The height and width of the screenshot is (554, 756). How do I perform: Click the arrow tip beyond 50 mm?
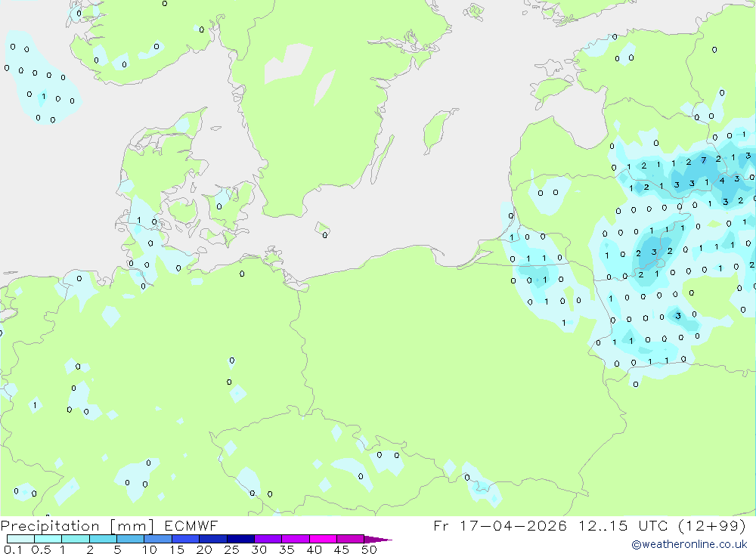coord(379,540)
